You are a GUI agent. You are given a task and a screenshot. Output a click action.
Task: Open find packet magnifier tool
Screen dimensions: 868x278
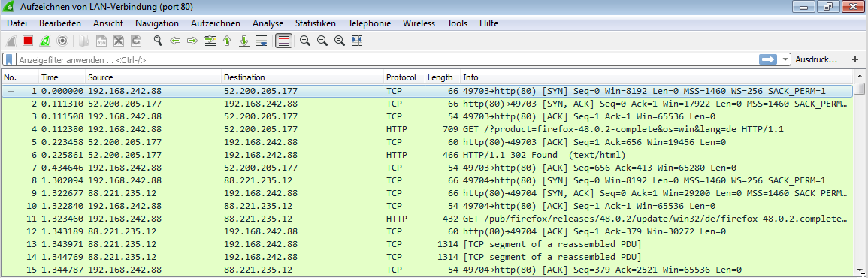[158, 41]
